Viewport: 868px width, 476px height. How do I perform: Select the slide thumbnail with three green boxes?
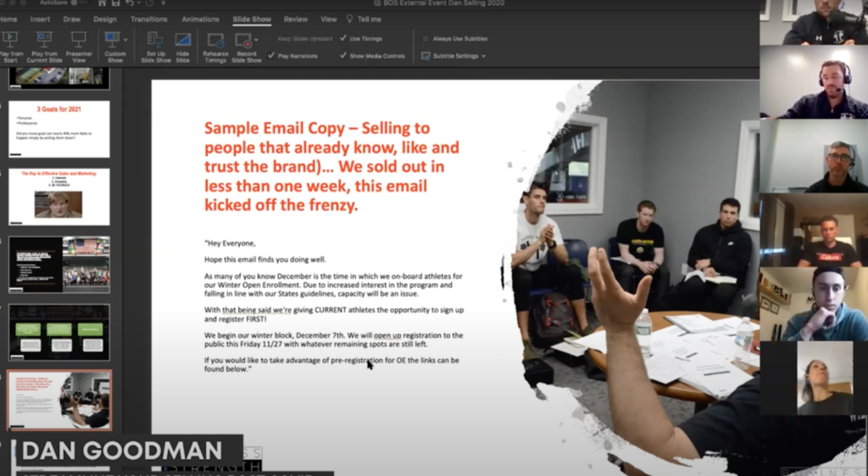59,332
